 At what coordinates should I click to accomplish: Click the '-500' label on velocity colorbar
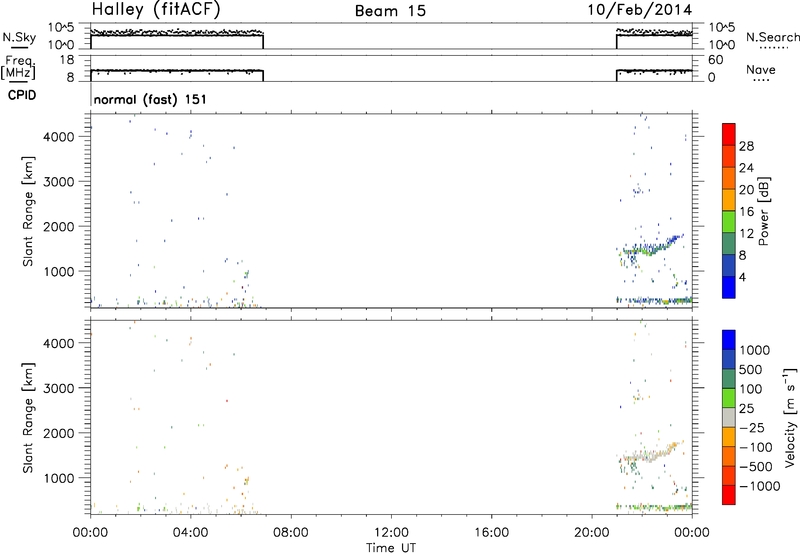coord(756,466)
